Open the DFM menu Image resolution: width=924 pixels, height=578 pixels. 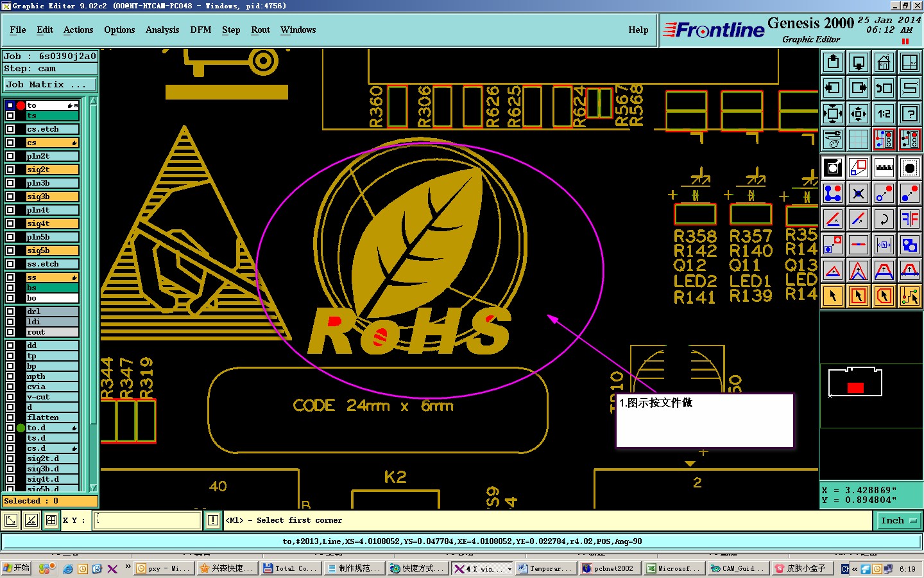point(201,30)
